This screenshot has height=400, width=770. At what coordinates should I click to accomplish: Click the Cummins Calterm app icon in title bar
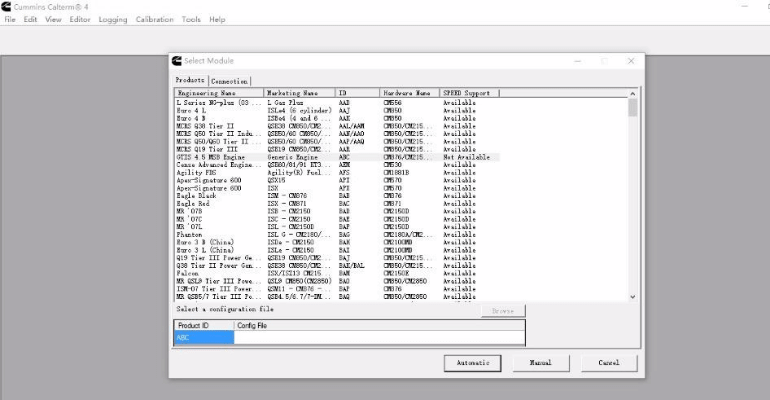6,7
